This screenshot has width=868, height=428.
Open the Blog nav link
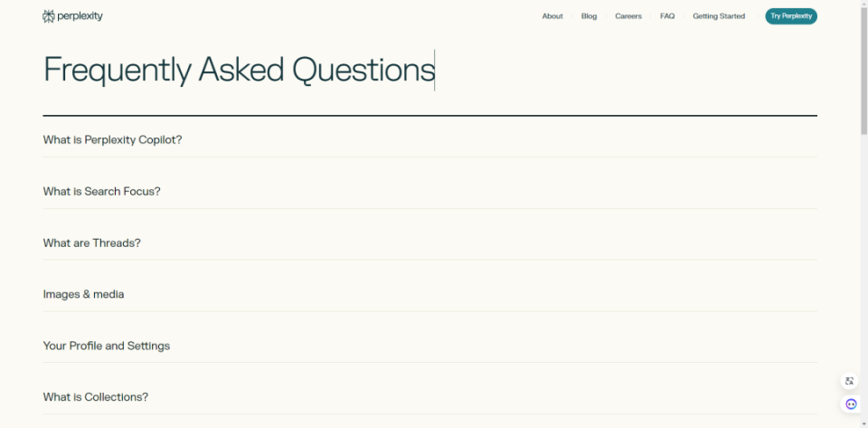click(x=590, y=16)
